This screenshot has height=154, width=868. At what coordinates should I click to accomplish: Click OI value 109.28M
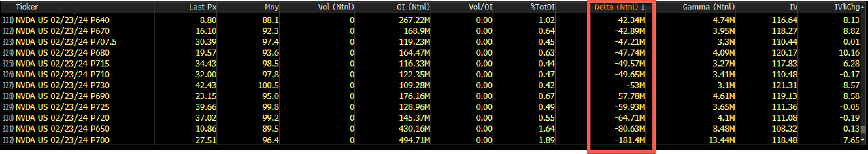tap(414, 85)
